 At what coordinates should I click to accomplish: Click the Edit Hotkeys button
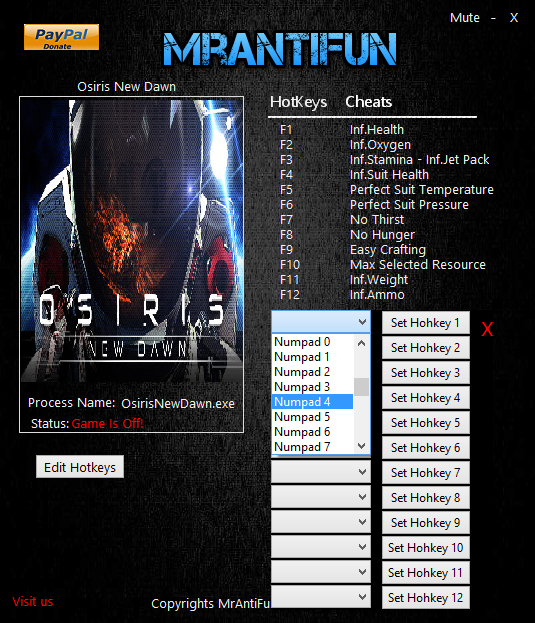80,467
